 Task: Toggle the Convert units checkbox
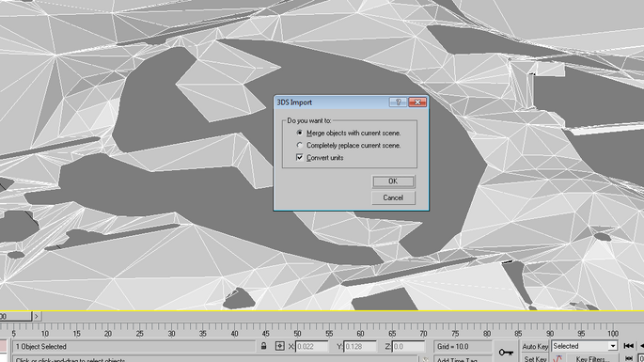tap(300, 157)
